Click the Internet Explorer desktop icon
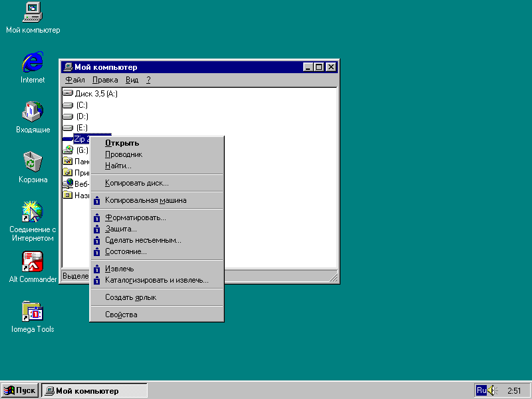The width and height of the screenshot is (532, 399). [33, 63]
